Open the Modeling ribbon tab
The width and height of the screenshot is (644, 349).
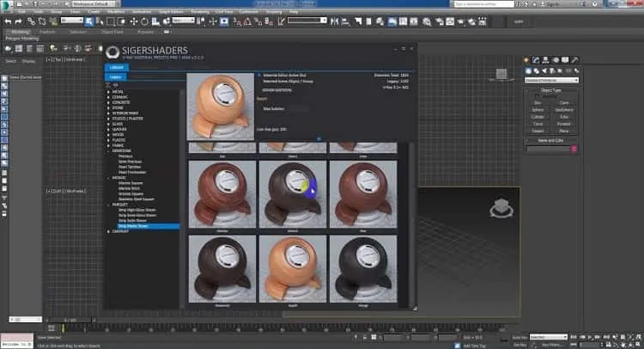pos(20,32)
